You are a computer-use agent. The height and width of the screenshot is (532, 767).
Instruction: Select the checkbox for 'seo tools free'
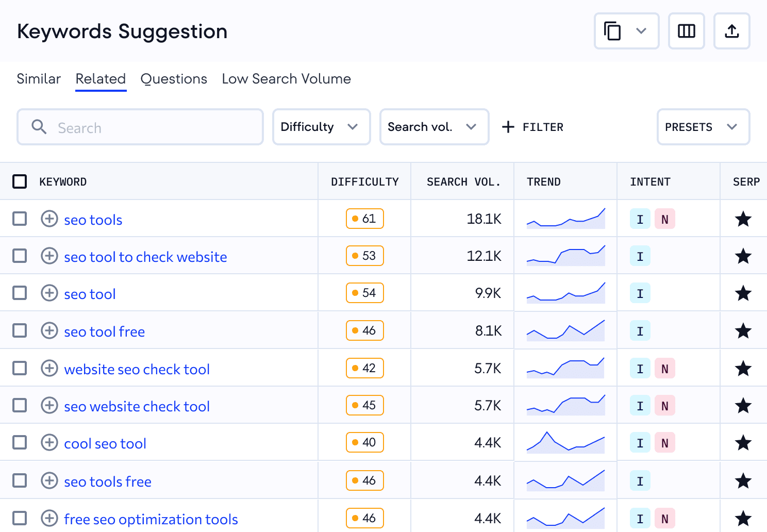pos(20,481)
